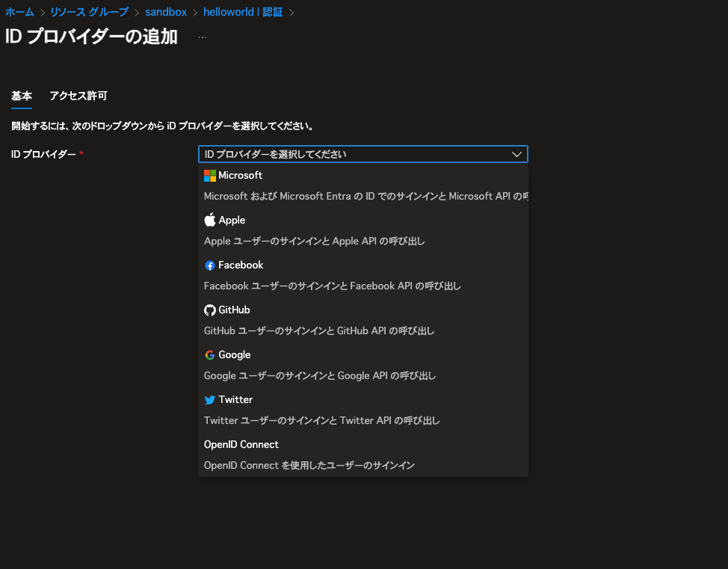Click the Apple logo icon
The width and height of the screenshot is (728, 569).
pyautogui.click(x=210, y=220)
